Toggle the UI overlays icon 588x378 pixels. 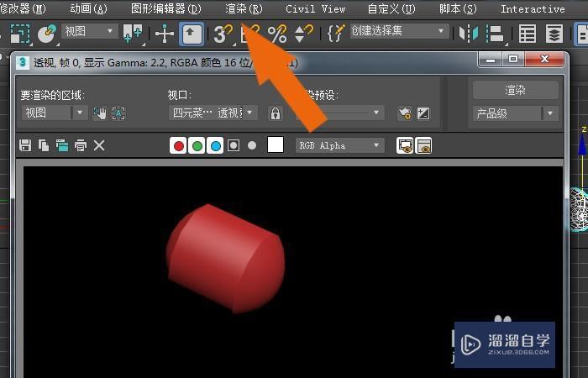point(405,145)
